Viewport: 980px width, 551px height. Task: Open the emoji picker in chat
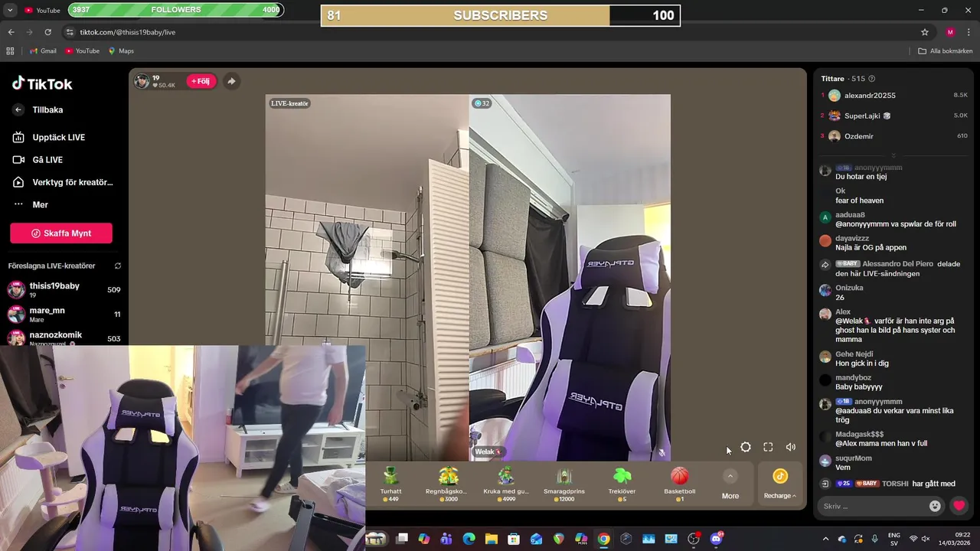[x=935, y=506]
